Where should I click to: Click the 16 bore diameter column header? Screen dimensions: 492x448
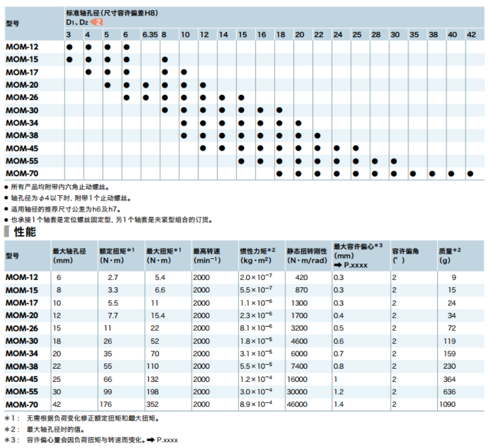[x=262, y=34]
